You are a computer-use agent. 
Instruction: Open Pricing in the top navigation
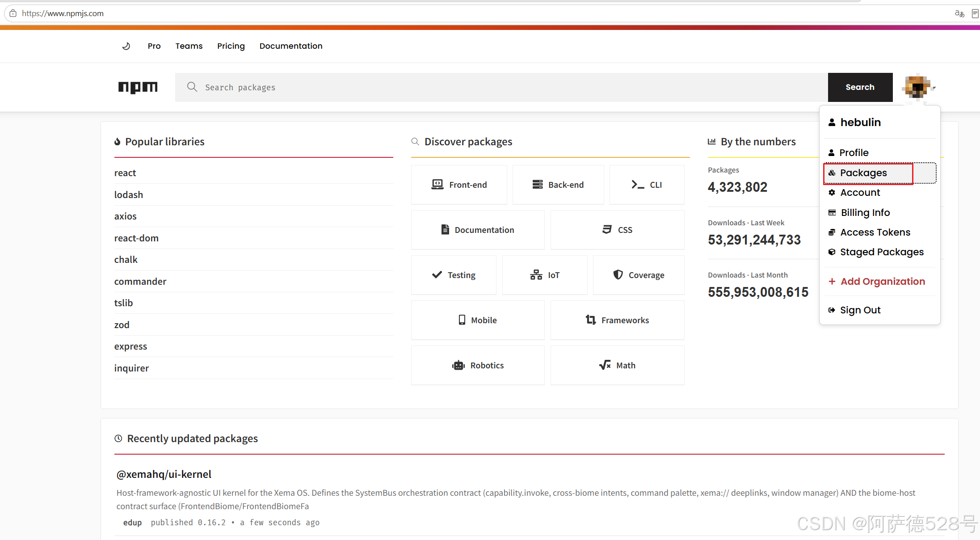pyautogui.click(x=231, y=46)
